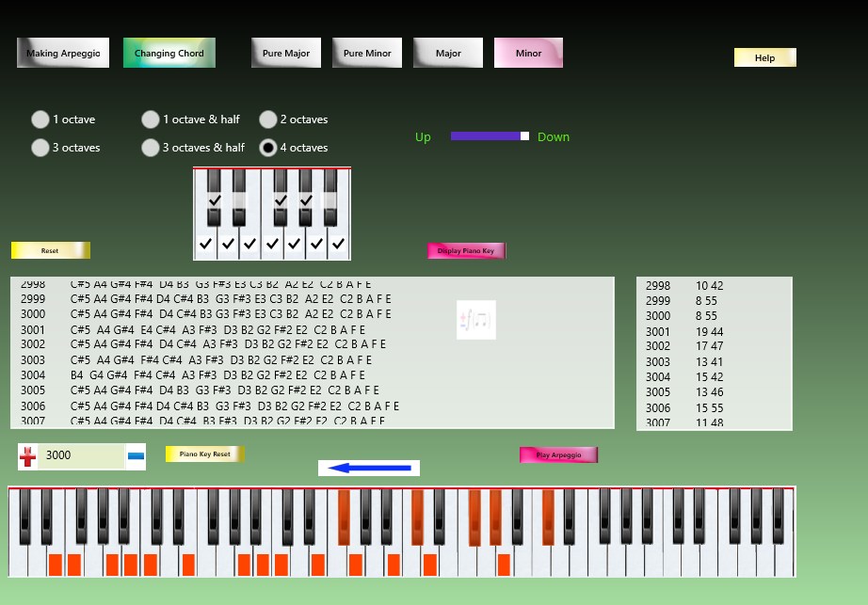The height and width of the screenshot is (605, 868).
Task: Click the Reset button on the left
Action: pyautogui.click(x=49, y=249)
